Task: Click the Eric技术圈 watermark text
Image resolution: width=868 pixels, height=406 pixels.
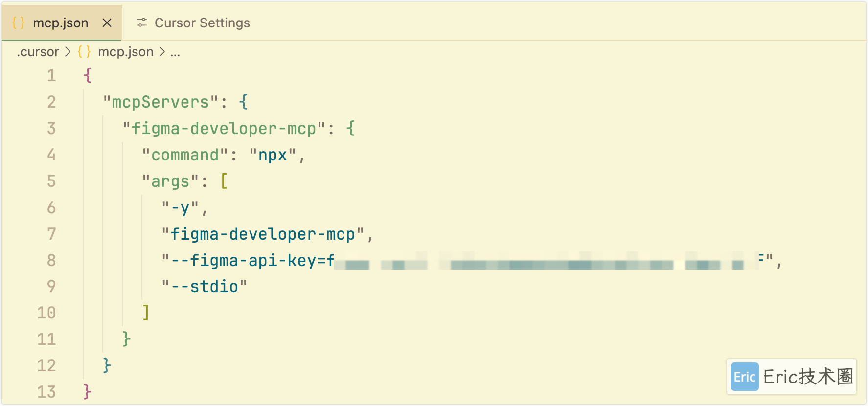Action: 808,377
